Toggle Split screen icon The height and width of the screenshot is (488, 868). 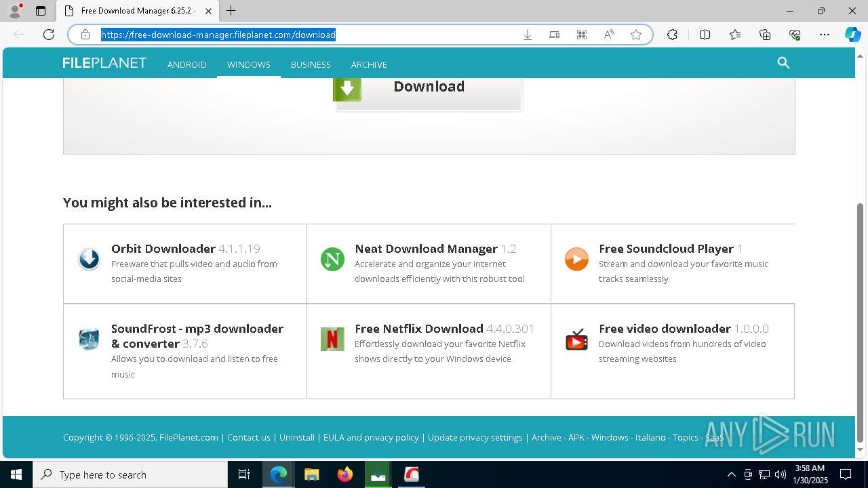pos(705,35)
